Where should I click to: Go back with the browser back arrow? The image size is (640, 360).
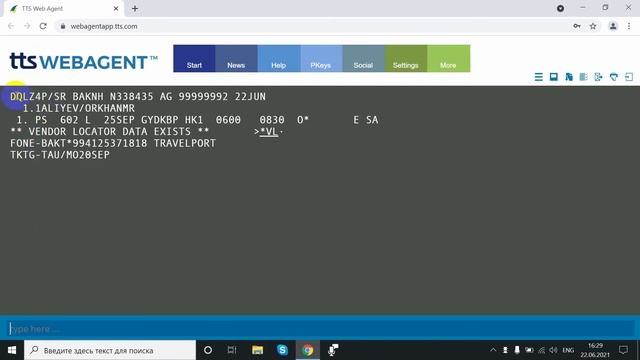11,26
